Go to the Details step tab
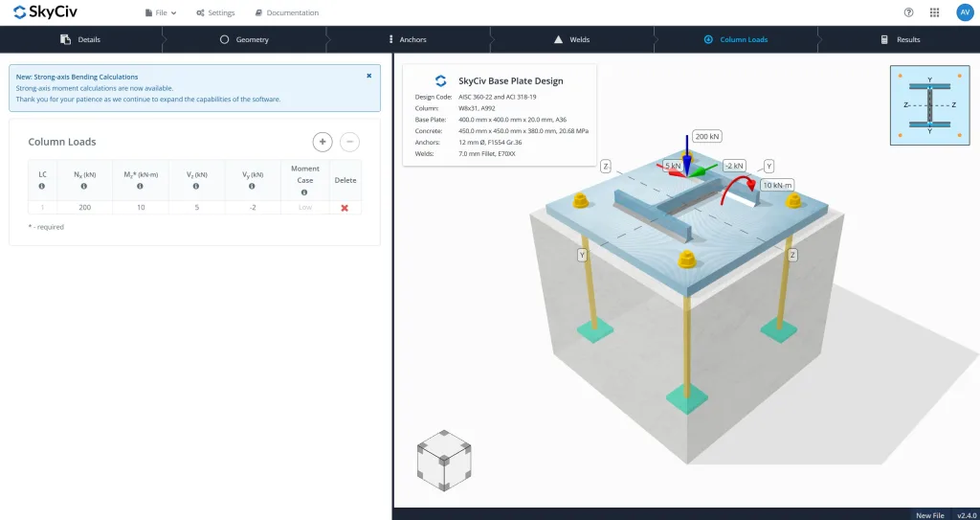Image resolution: width=980 pixels, height=520 pixels. click(81, 39)
